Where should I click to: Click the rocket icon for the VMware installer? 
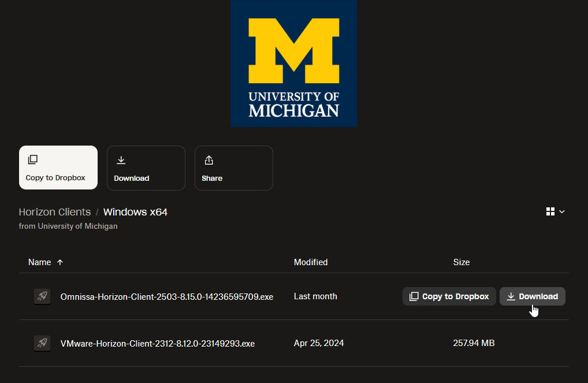click(x=42, y=343)
